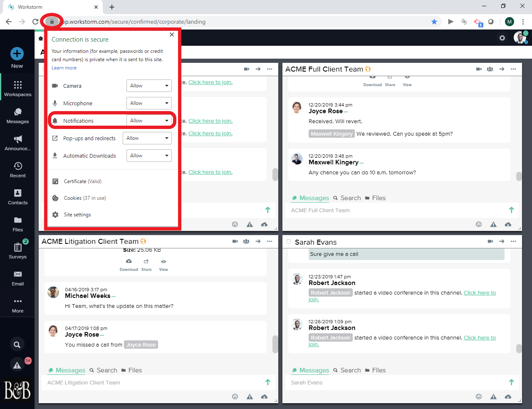Click the New plus button in sidebar

[x=17, y=54]
